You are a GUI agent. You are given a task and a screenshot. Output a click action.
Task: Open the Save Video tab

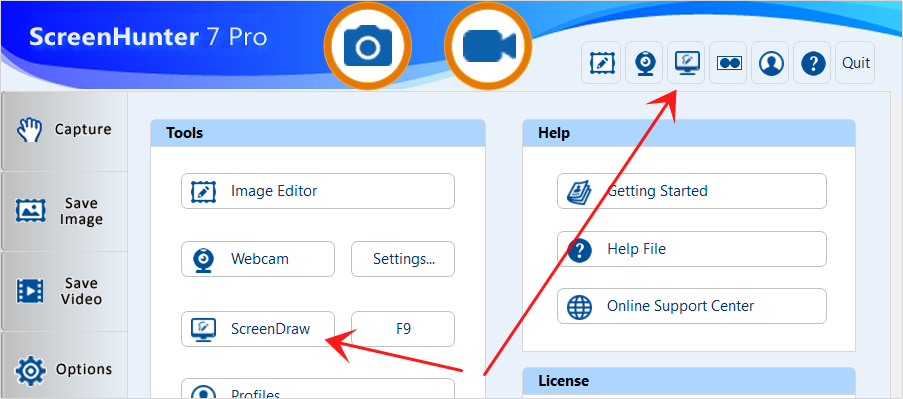click(64, 291)
